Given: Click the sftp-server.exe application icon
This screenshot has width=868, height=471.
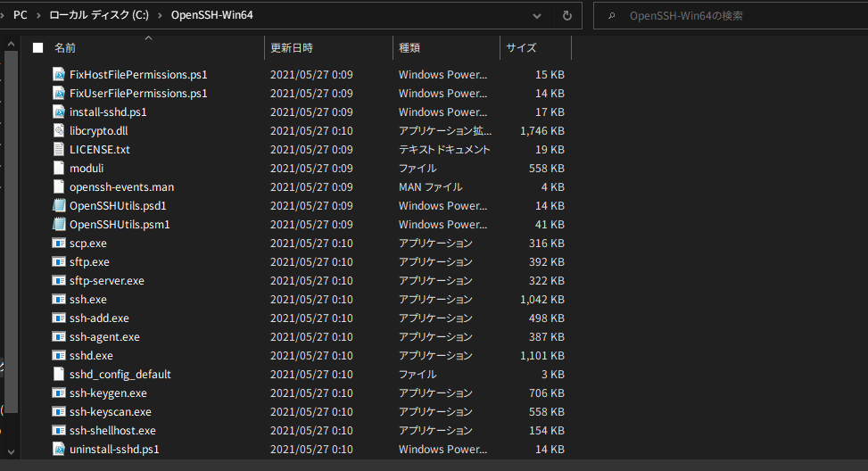Looking at the screenshot, I should pyautogui.click(x=59, y=281).
